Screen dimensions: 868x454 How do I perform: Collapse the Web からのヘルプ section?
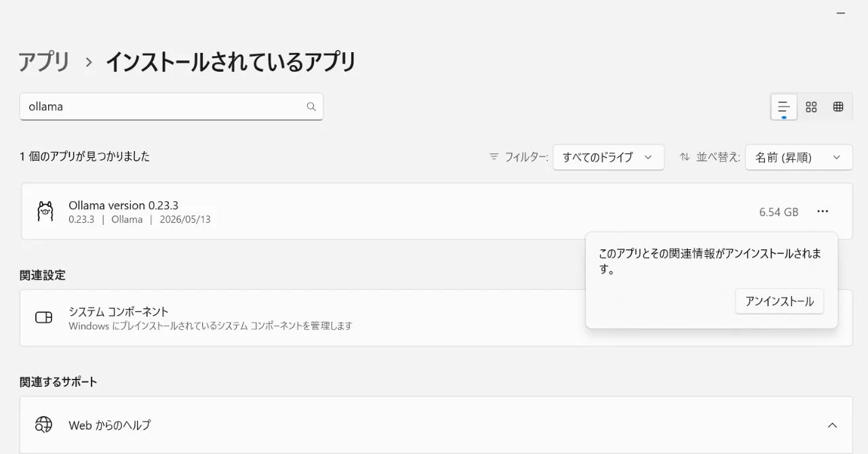pyautogui.click(x=833, y=426)
